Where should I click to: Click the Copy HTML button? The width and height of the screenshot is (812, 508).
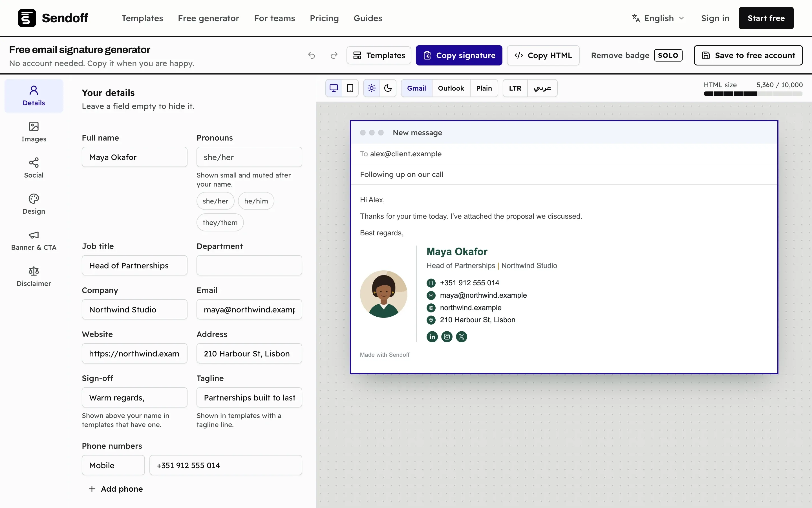(x=543, y=55)
